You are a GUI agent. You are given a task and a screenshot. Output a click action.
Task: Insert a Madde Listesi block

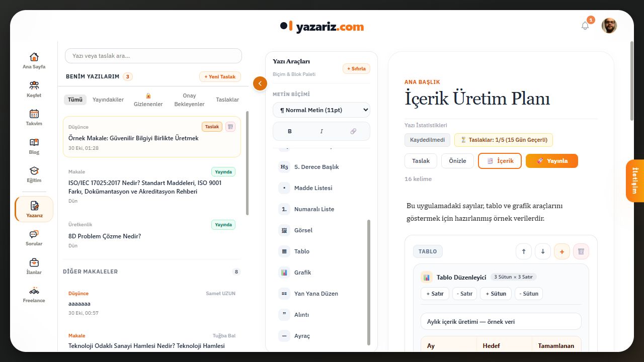(x=321, y=188)
